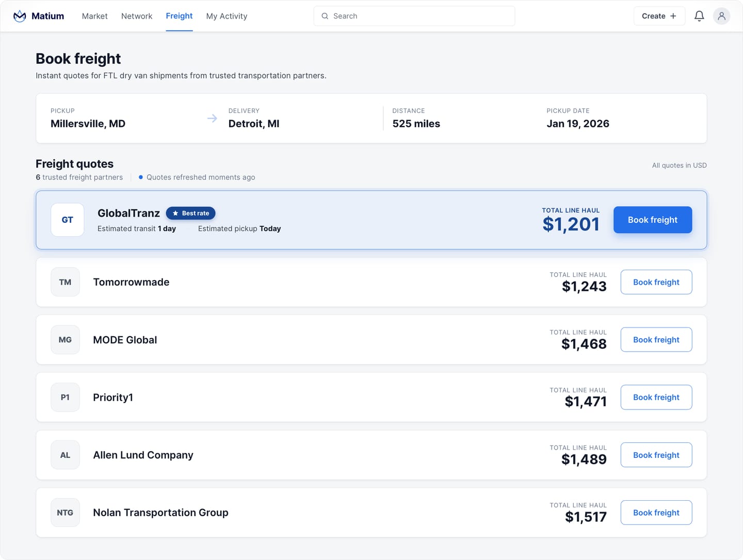Click the $1,471 quote amount

[586, 402]
